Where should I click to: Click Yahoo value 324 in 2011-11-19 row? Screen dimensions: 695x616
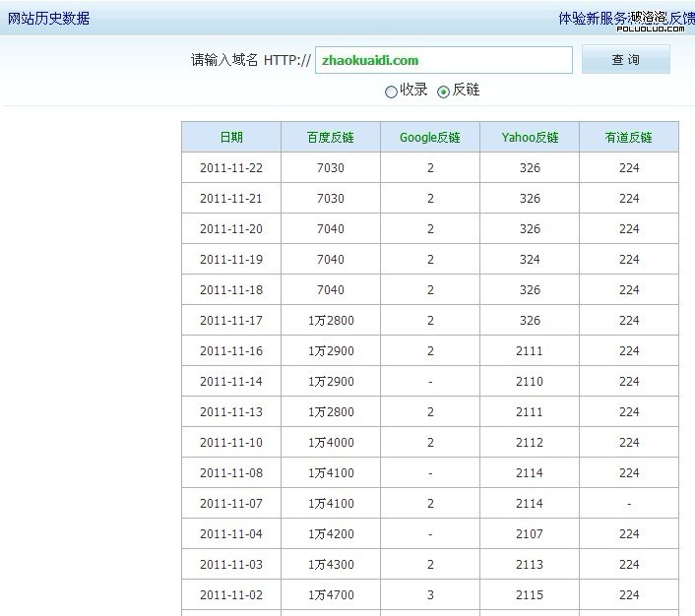coord(530,259)
